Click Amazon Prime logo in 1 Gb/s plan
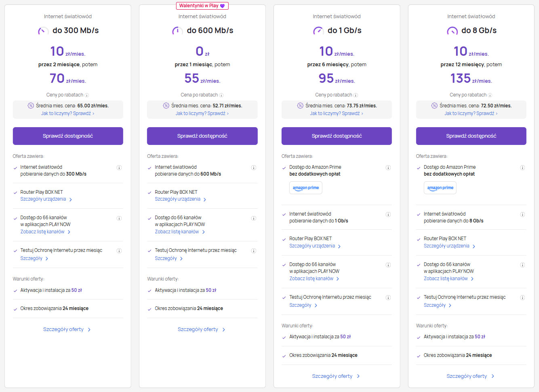 pyautogui.click(x=305, y=188)
